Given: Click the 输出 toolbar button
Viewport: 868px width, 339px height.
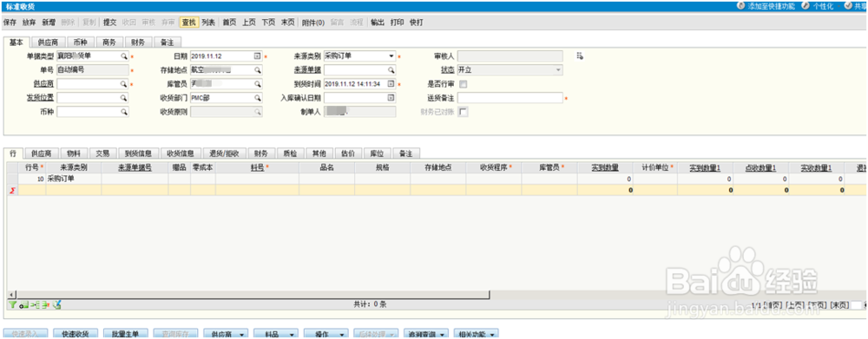Looking at the screenshot, I should 377,23.
